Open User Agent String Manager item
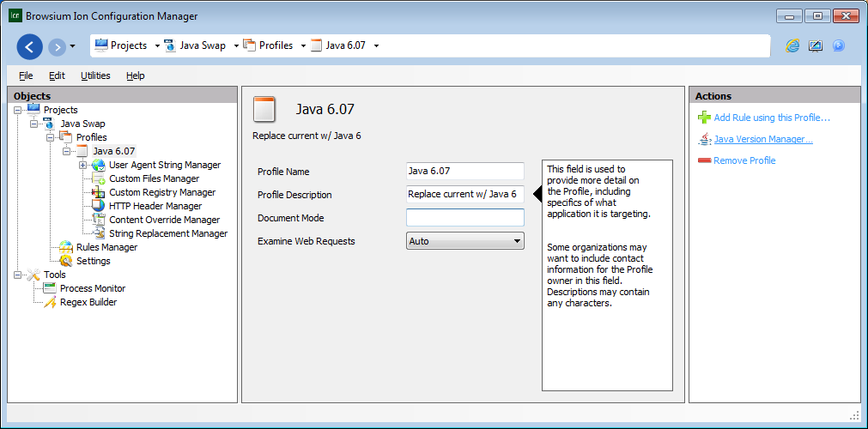868x429 pixels. (165, 165)
